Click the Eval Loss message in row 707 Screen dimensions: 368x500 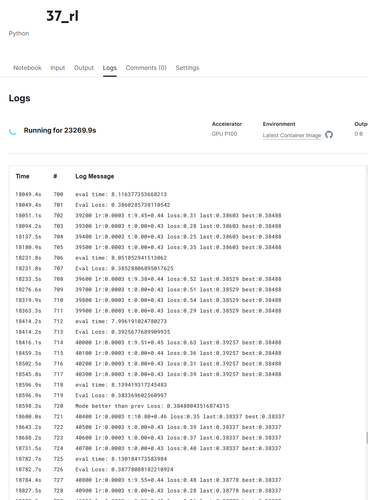[124, 268]
